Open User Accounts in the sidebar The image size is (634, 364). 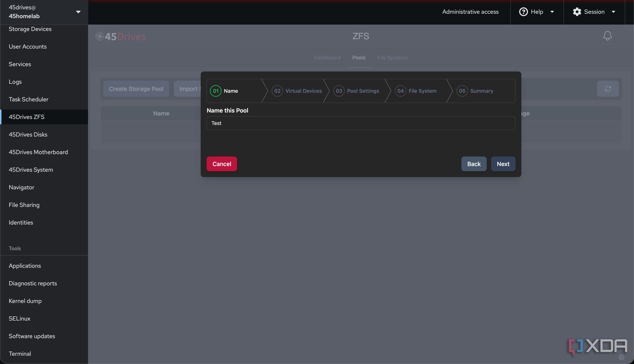[44, 47]
